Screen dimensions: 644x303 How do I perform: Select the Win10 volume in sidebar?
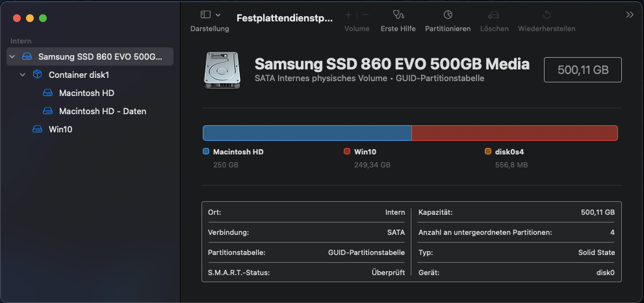[x=61, y=129]
